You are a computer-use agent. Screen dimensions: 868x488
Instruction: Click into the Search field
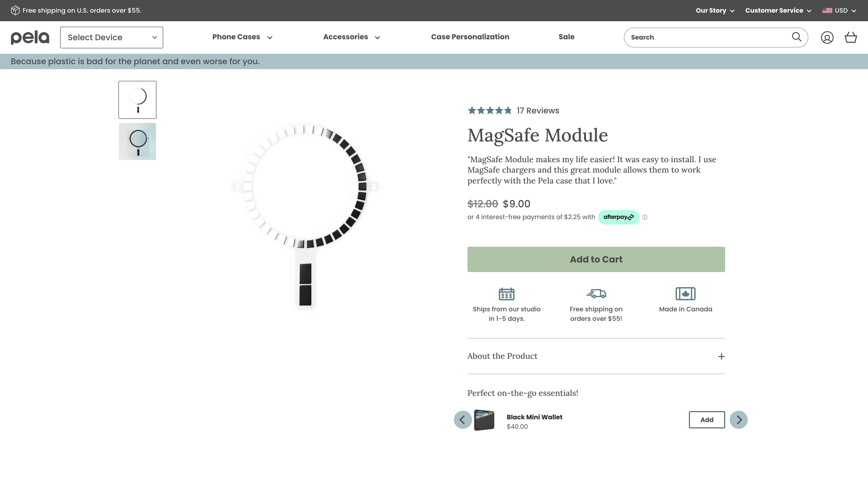[708, 37]
